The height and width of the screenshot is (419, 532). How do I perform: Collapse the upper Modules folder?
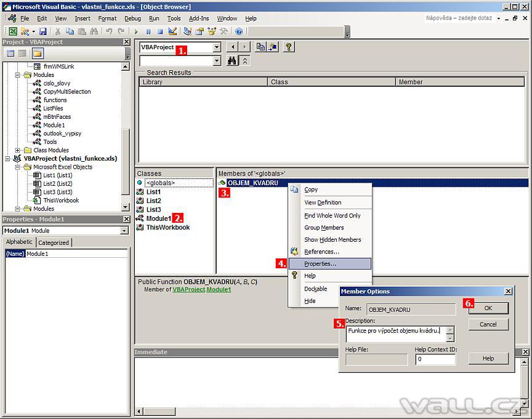point(17,75)
